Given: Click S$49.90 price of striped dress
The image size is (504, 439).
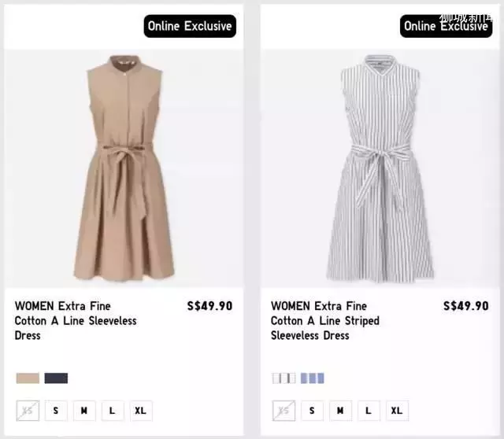Looking at the screenshot, I should point(465,306).
